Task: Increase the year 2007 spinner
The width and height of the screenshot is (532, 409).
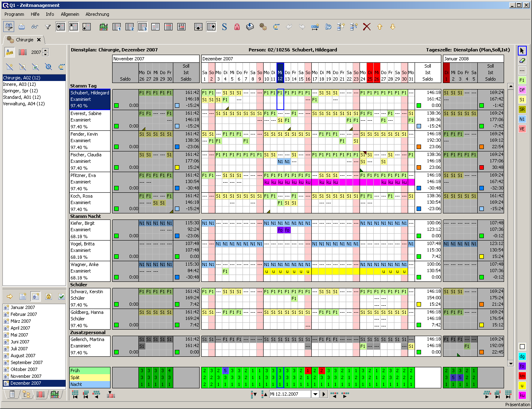Action: (45, 50)
